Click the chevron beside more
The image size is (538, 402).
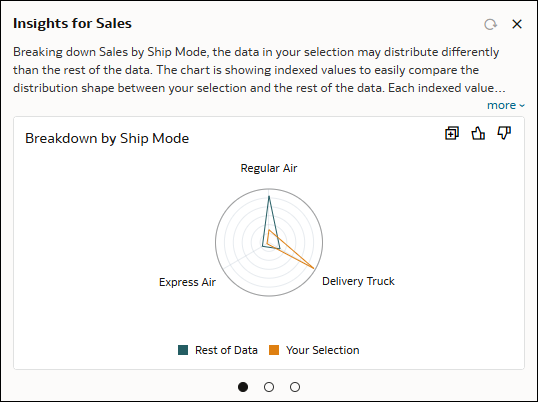[x=522, y=106]
